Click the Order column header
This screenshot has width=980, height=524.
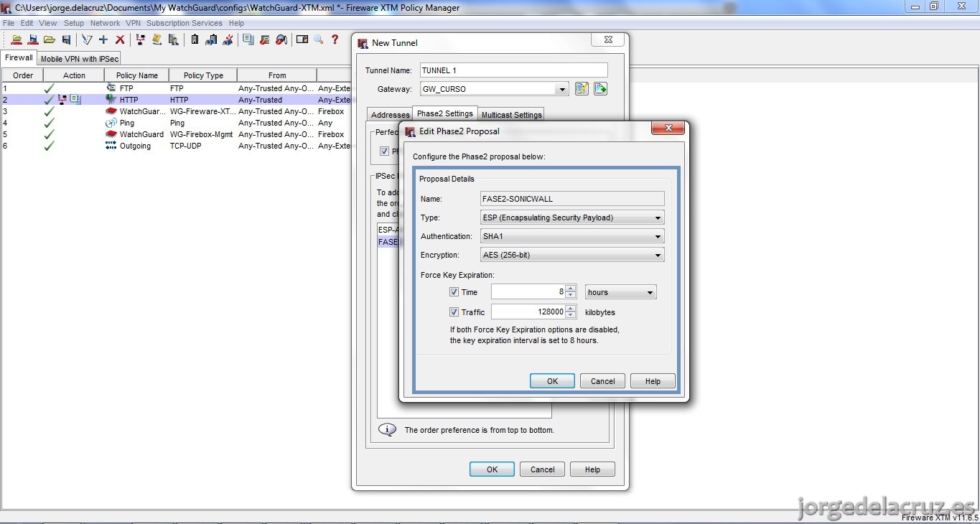pyautogui.click(x=22, y=75)
